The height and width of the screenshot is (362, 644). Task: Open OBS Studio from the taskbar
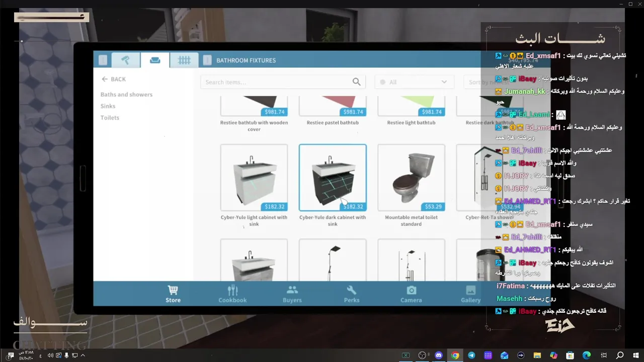point(422,355)
